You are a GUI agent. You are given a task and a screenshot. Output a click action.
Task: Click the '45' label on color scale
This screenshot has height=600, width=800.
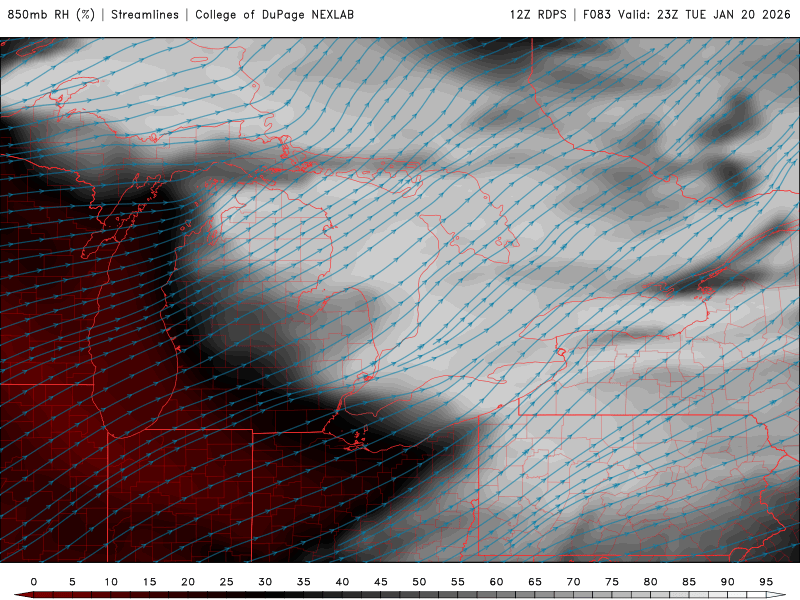click(381, 582)
